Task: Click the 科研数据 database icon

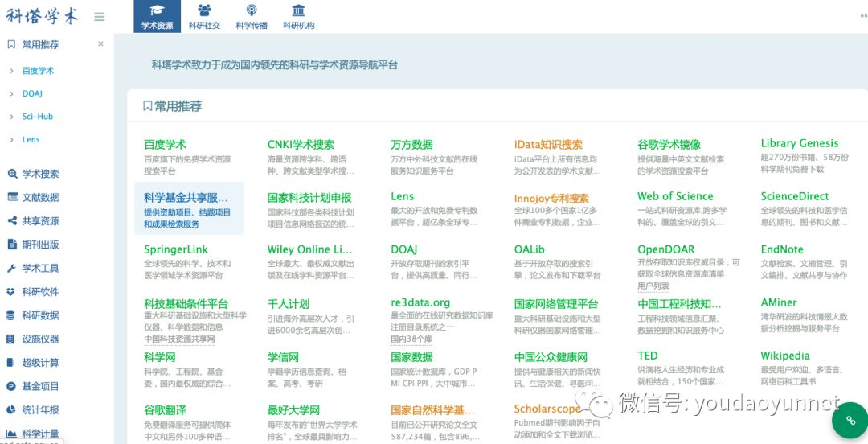Action: (x=10, y=315)
